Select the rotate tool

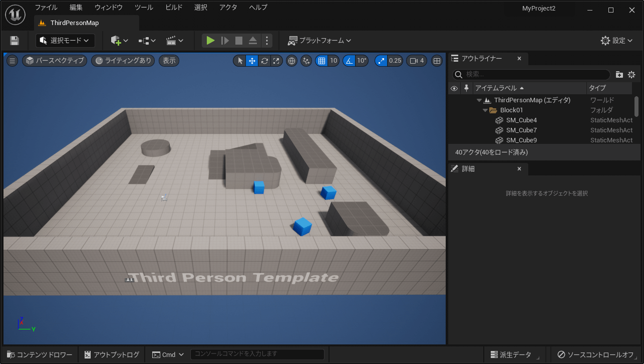[264, 61]
